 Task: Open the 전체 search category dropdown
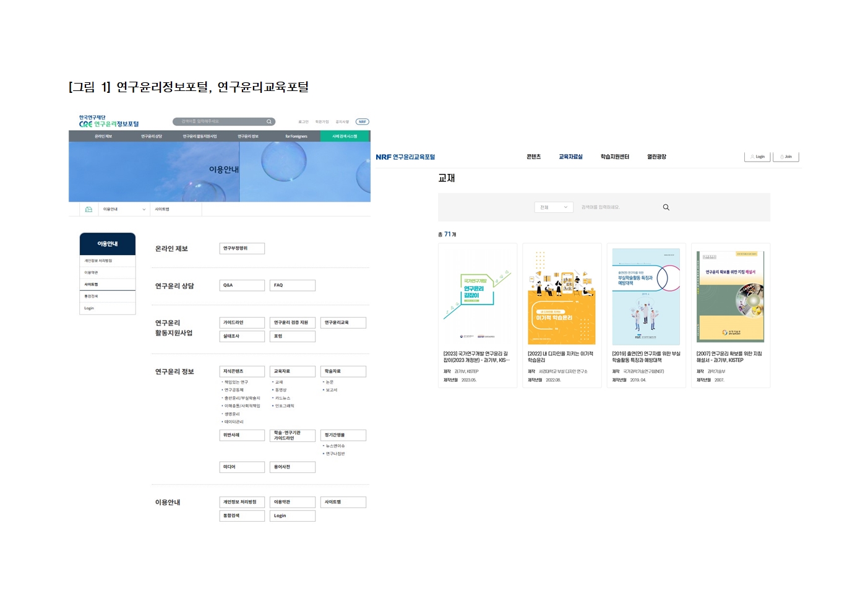(554, 207)
